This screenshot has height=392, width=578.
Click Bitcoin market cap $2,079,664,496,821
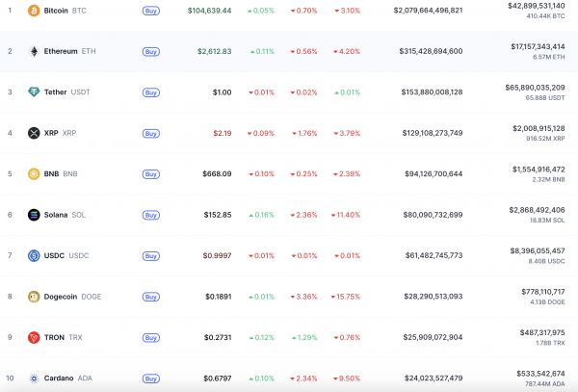(x=428, y=11)
